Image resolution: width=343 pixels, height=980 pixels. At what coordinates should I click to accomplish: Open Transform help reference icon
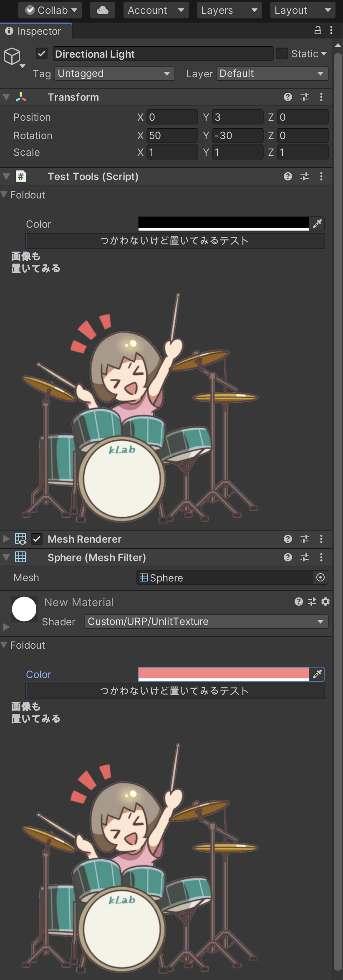click(288, 97)
